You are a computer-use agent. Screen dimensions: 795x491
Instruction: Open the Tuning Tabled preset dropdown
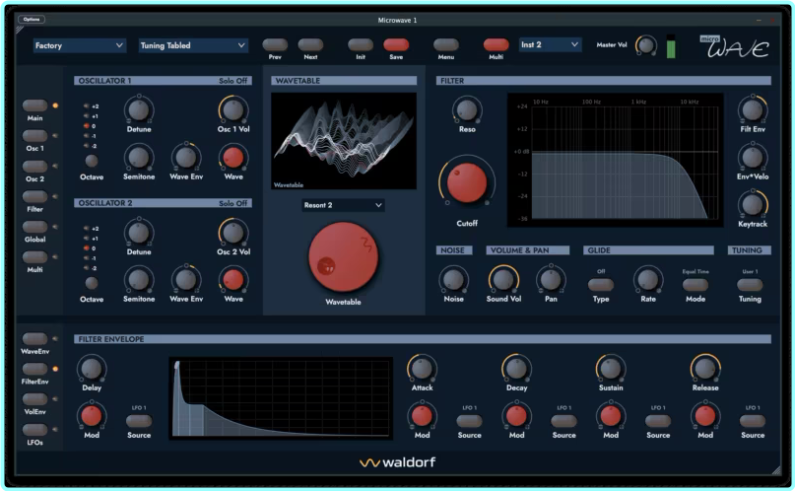click(193, 45)
